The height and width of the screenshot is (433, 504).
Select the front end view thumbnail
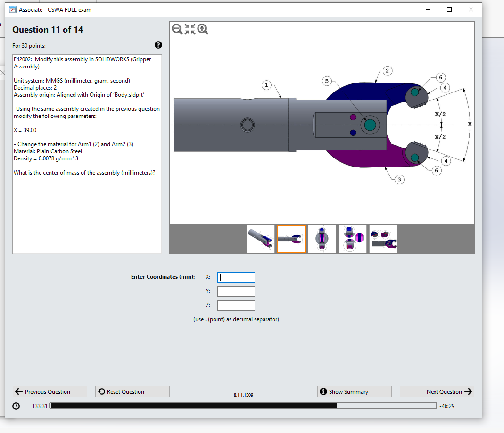pos(322,239)
